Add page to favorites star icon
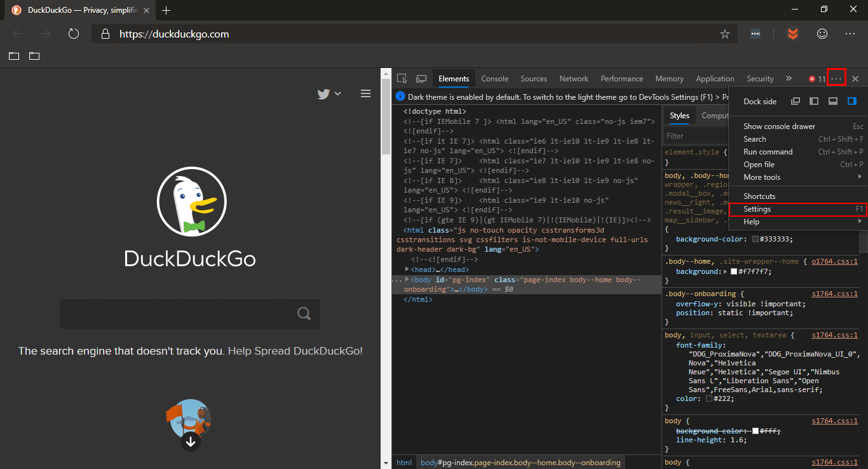 click(x=725, y=34)
